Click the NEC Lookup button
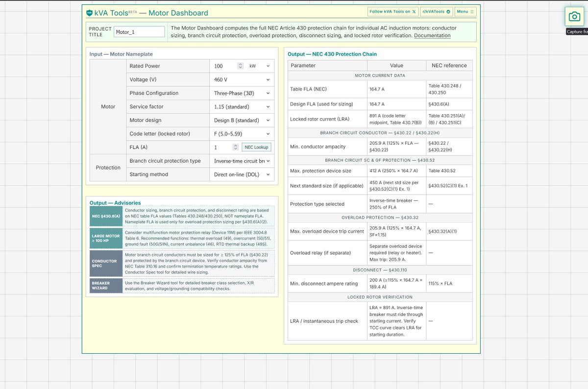The height and width of the screenshot is (389, 588). coord(256,147)
